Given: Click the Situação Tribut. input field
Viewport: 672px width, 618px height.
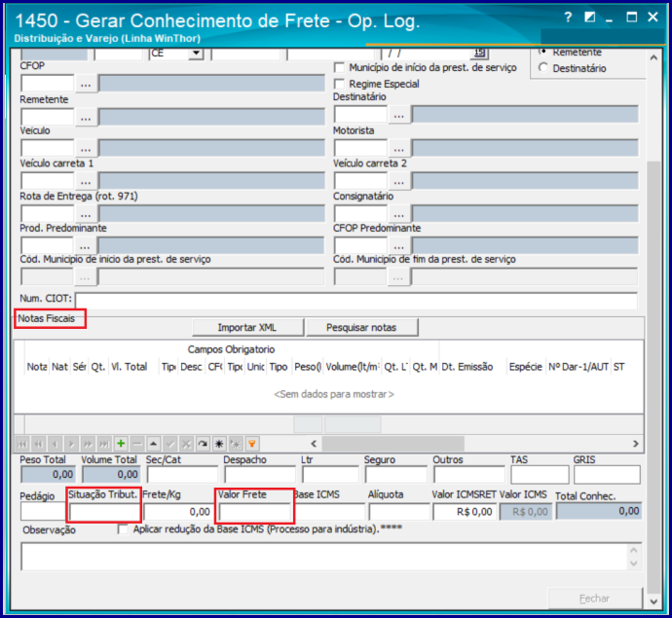Looking at the screenshot, I should [x=104, y=512].
